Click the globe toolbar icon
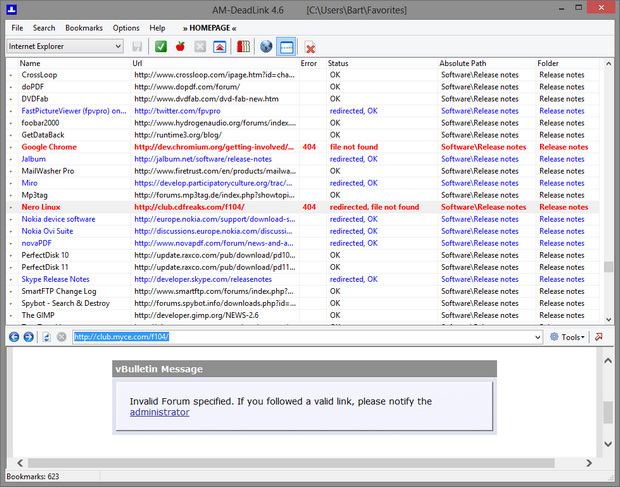The image size is (620, 487). (x=266, y=47)
